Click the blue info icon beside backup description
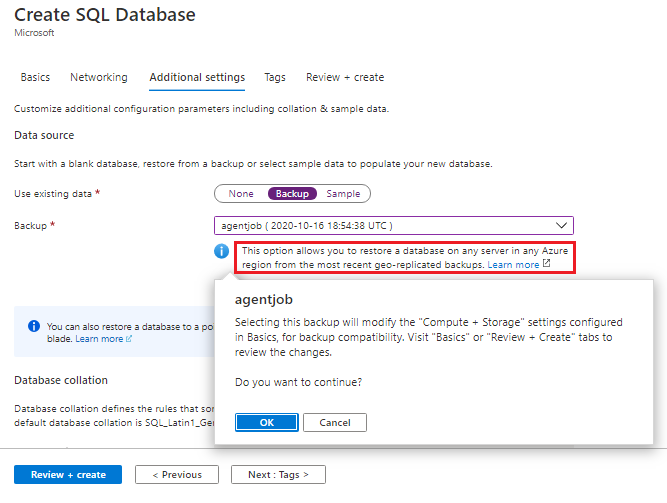The height and width of the screenshot is (503, 667). [222, 251]
